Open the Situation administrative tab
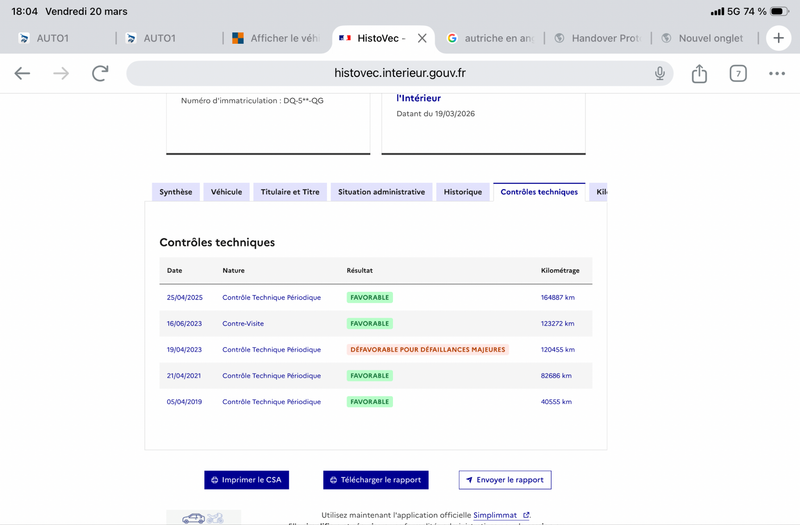Viewport: 800px width, 525px height. point(381,192)
